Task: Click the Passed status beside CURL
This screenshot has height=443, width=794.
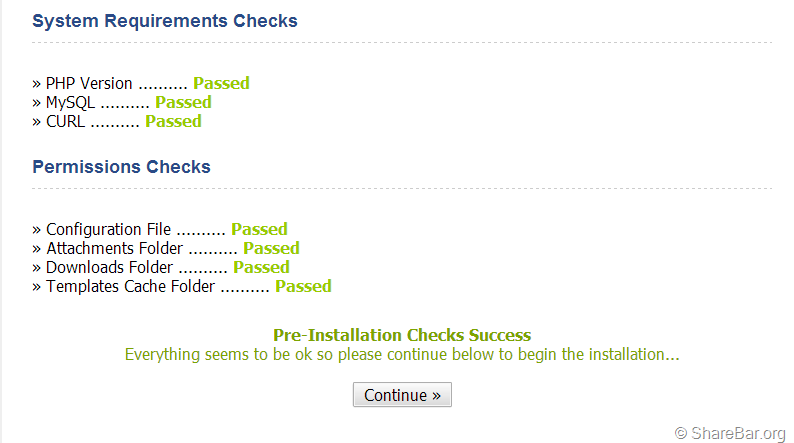Action: pos(173,122)
